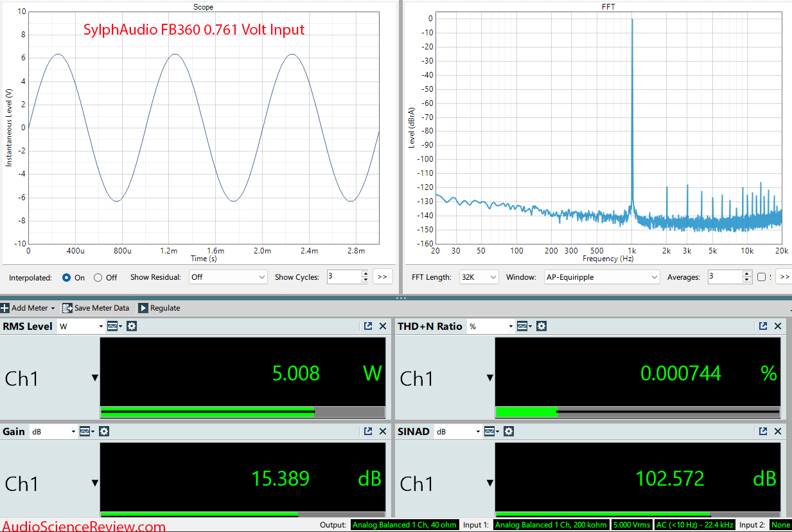
Task: Open SINAD unit dropdown (dB)
Action: [458, 431]
